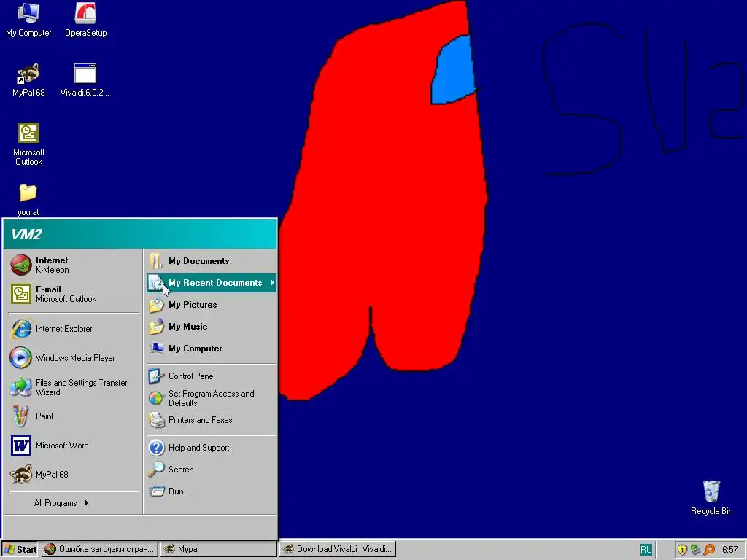The image size is (747, 560).
Task: Open My Documents in Start menu
Action: 211,261
